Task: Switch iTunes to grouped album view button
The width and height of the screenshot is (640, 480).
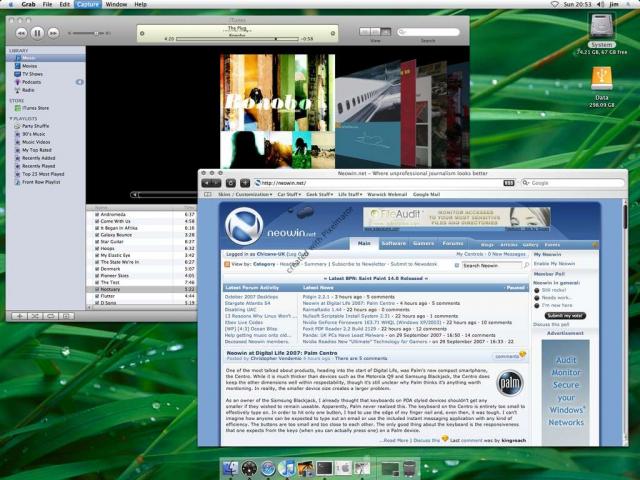Action: pyautogui.click(x=375, y=32)
